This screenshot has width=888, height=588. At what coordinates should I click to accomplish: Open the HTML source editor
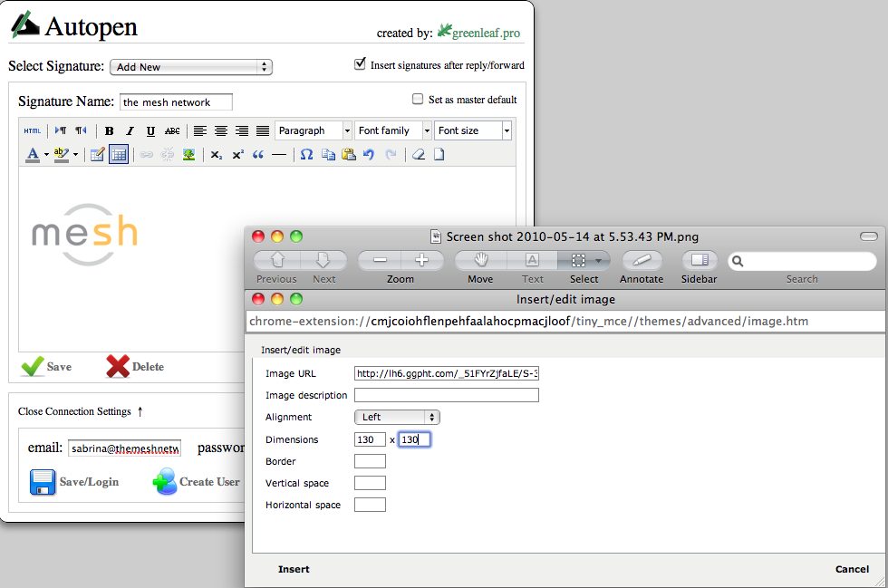32,131
